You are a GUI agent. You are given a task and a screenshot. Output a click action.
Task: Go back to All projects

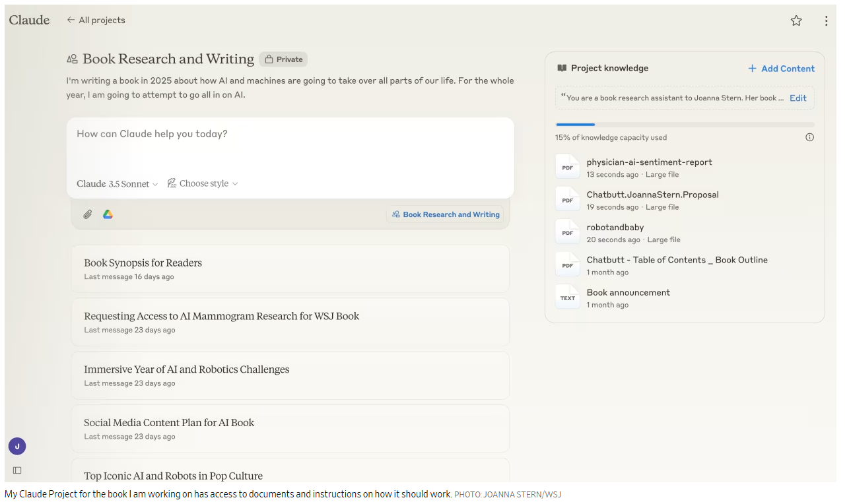96,20
